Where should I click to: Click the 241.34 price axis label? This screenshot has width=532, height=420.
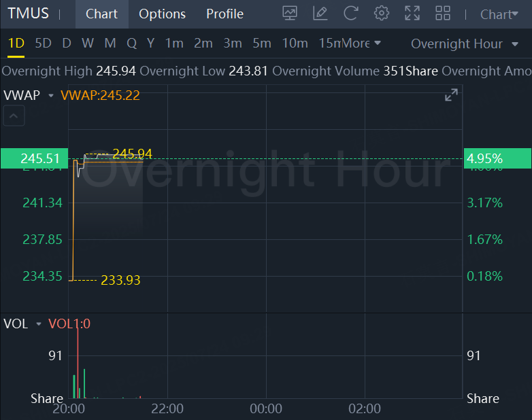pyautogui.click(x=42, y=203)
